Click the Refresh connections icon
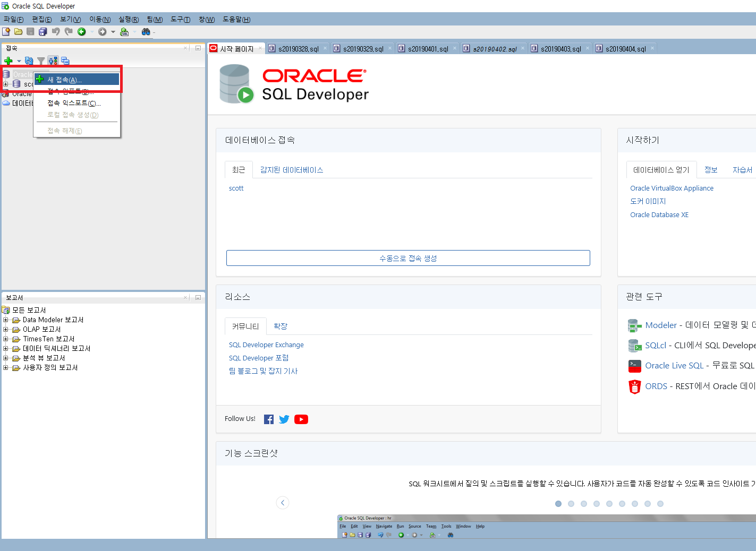Viewport: 756px width, 551px height. point(29,61)
